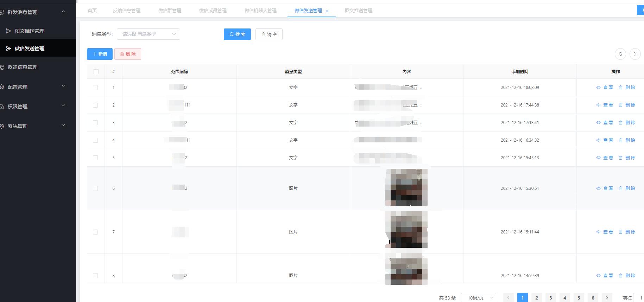
Task: Collapse the 群发消息管理 menu group
Action: click(x=63, y=12)
